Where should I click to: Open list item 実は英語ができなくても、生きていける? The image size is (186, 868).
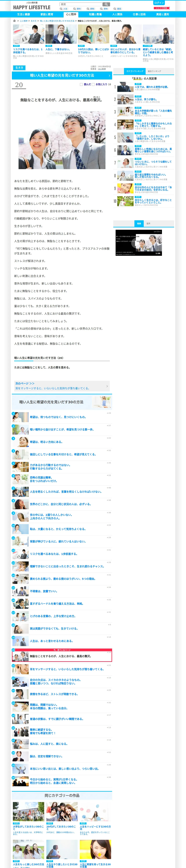[x=54, y=628]
